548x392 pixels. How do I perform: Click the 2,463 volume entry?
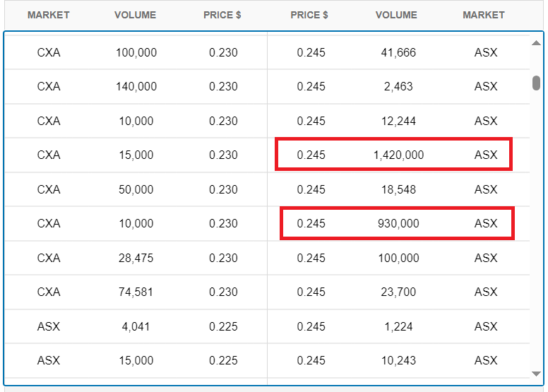398,86
